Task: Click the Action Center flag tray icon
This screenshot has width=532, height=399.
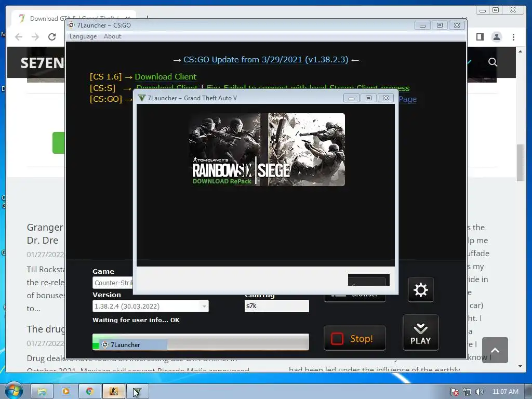Action: coord(455,392)
